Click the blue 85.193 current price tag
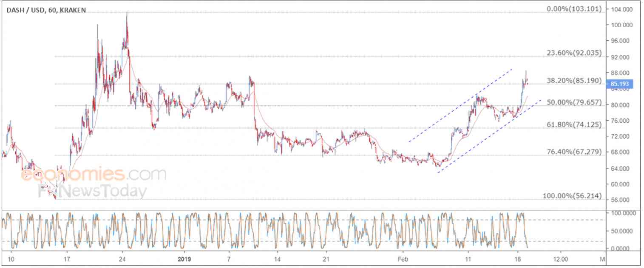Screen dimensions: 644x268 620,84
